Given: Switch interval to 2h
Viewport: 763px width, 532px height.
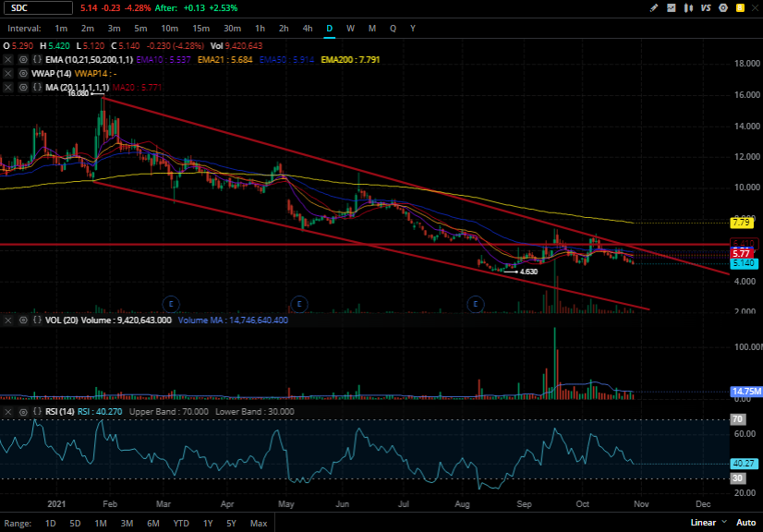Looking at the screenshot, I should point(284,29).
